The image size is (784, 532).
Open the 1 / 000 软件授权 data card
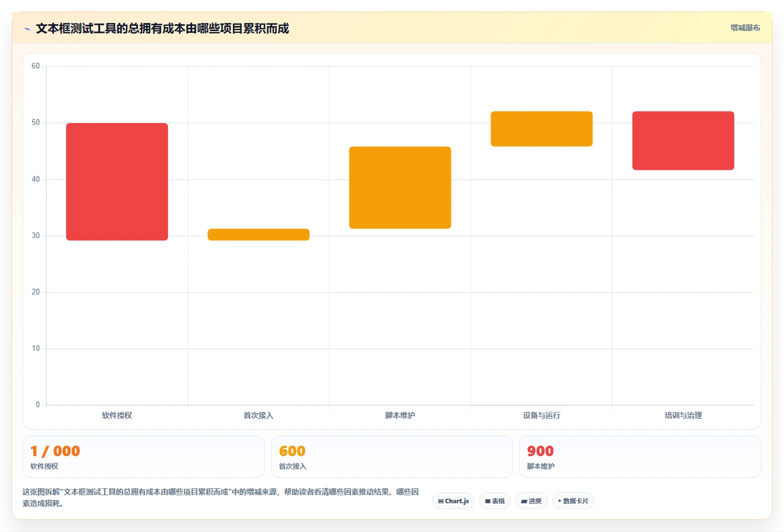[x=143, y=457]
